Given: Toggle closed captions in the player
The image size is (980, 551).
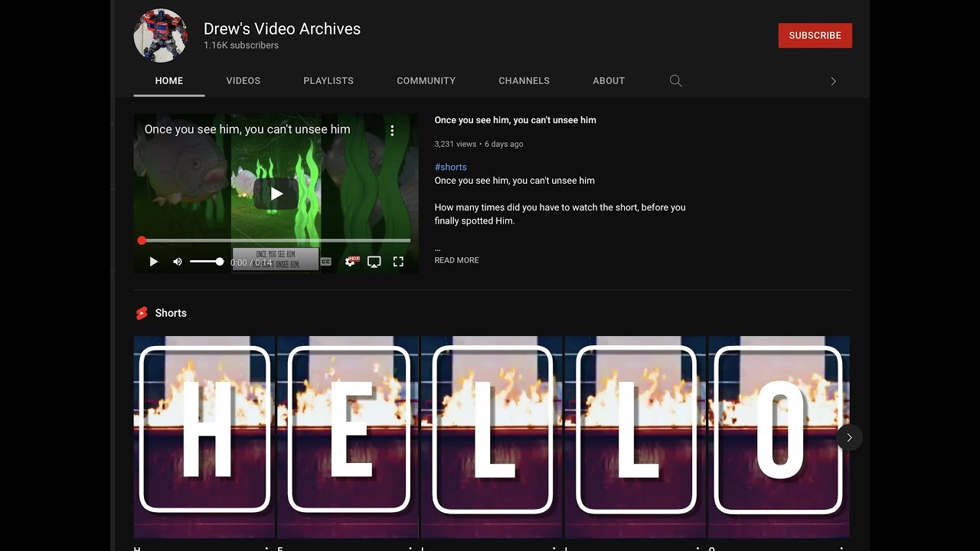Looking at the screenshot, I should click(325, 262).
